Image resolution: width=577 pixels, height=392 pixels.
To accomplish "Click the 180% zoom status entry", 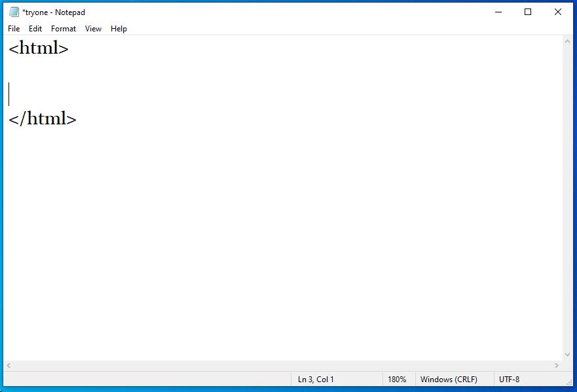I will (x=397, y=379).
